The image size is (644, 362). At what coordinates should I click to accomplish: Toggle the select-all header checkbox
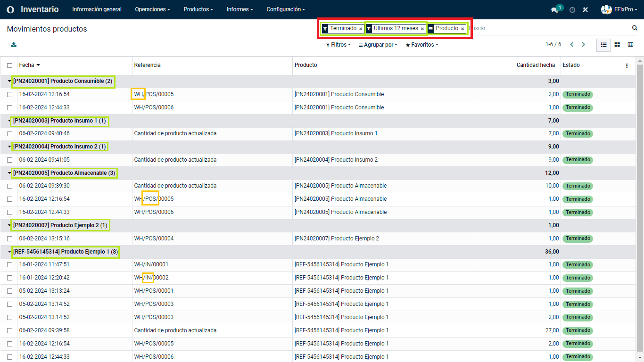(x=10, y=66)
